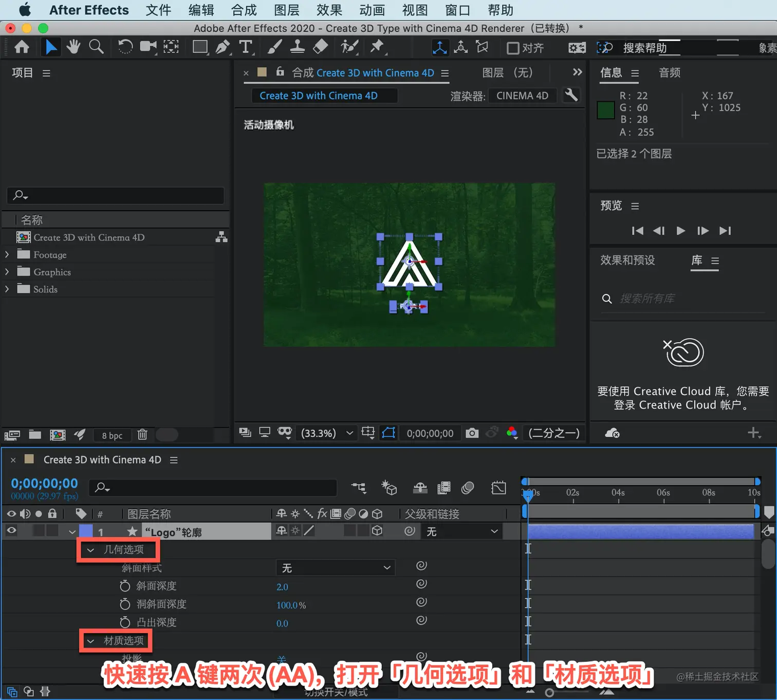Play the preview
Screen dimensions: 777x700
point(680,231)
